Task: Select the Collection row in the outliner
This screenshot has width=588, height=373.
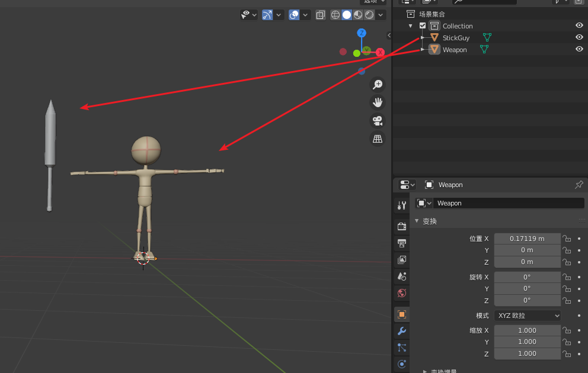Action: tap(458, 26)
